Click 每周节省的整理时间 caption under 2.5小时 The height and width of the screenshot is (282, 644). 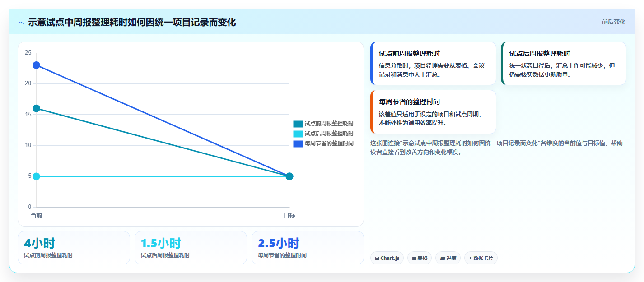(282, 255)
